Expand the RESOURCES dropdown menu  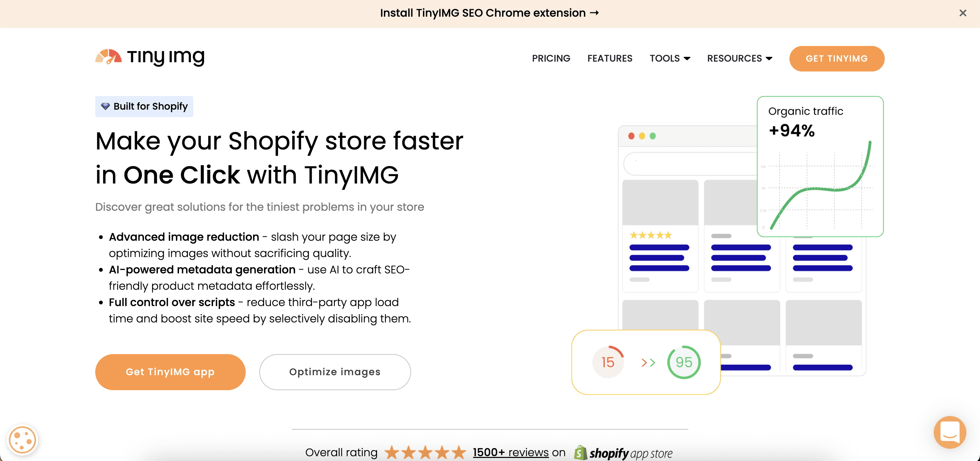pos(739,59)
